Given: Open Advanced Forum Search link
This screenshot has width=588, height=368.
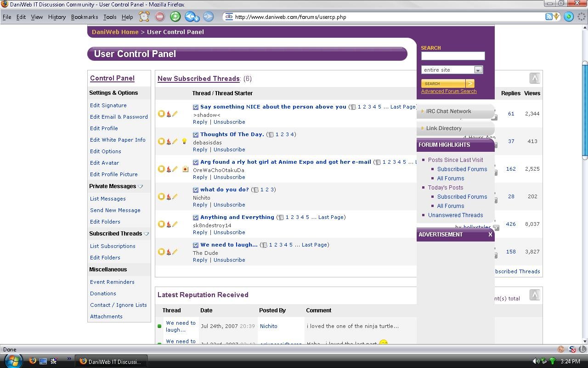Looking at the screenshot, I should 449,91.
